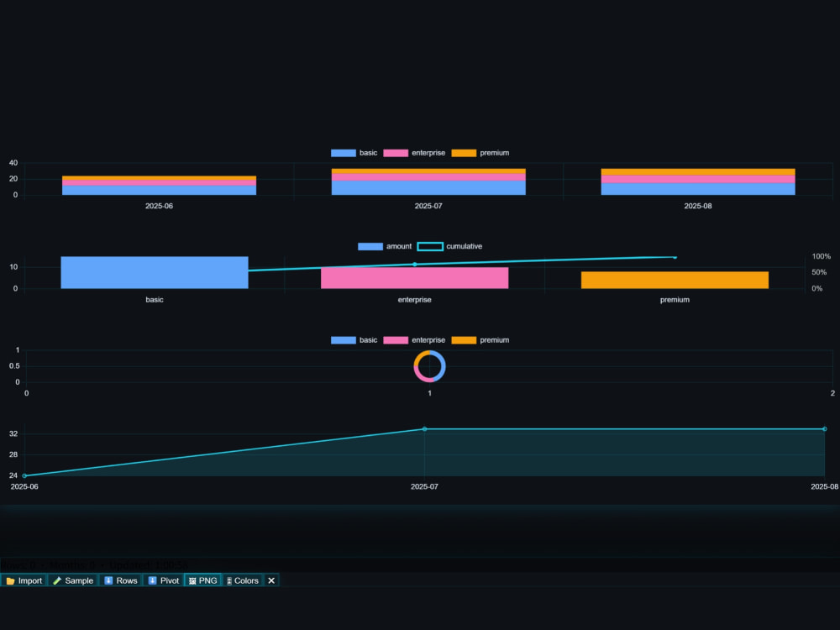The height and width of the screenshot is (630, 840).
Task: Click the basic label under the Pareto chart
Action: [x=155, y=300]
